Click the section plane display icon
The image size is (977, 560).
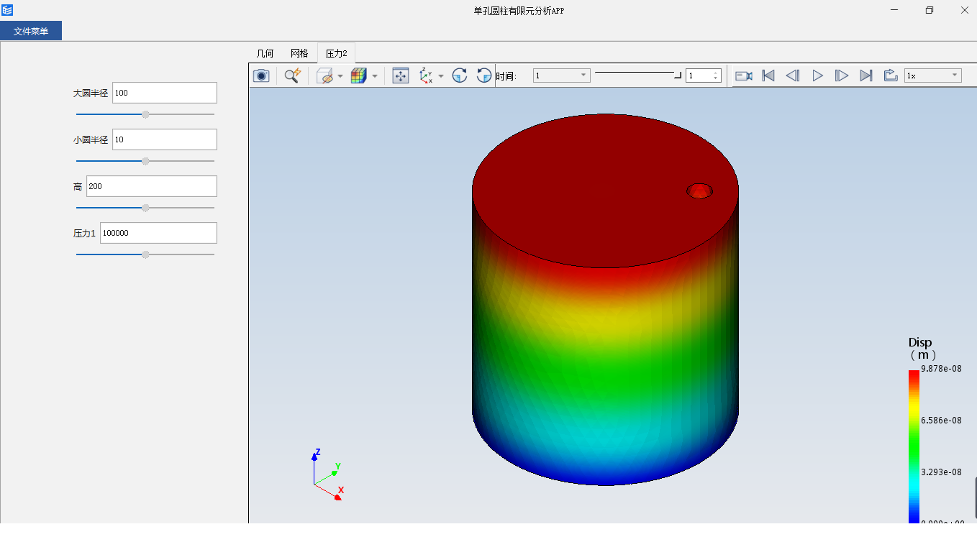pos(324,75)
